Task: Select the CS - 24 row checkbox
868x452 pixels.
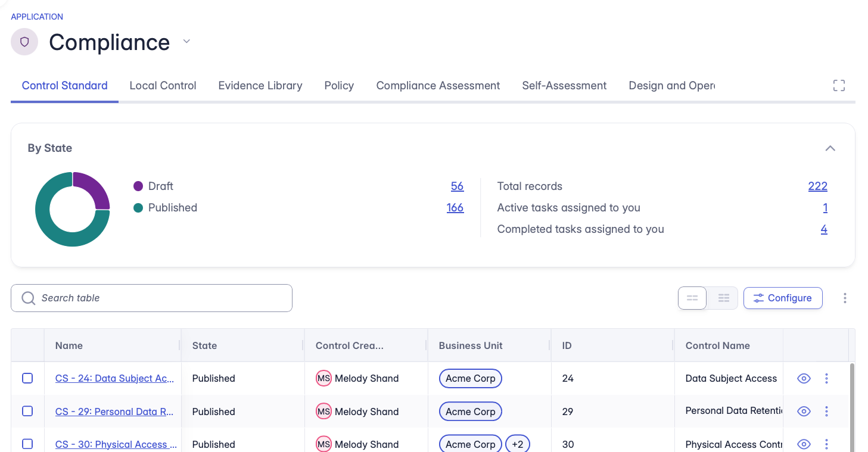Action: click(27, 378)
